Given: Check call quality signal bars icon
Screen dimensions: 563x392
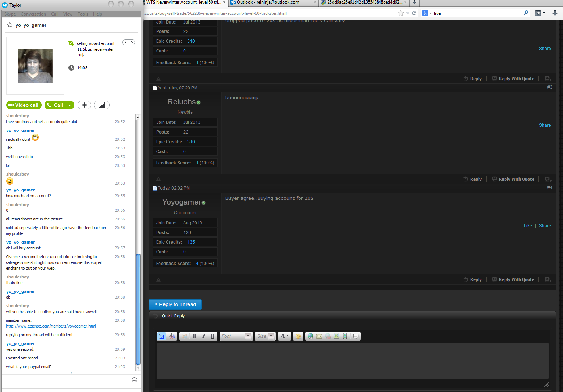Looking at the screenshot, I should [102, 105].
